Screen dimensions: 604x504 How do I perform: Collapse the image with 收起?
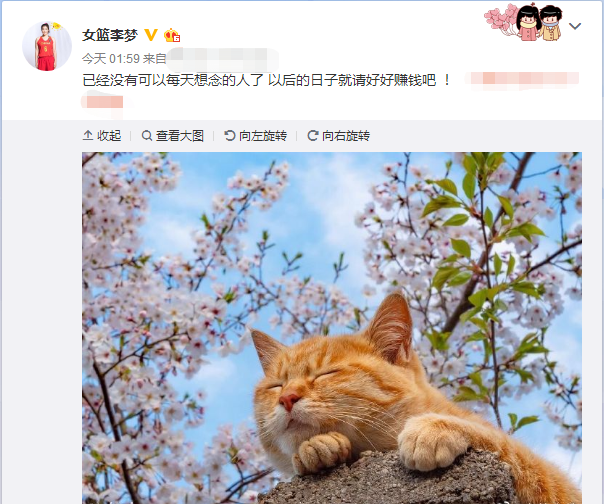click(102, 136)
